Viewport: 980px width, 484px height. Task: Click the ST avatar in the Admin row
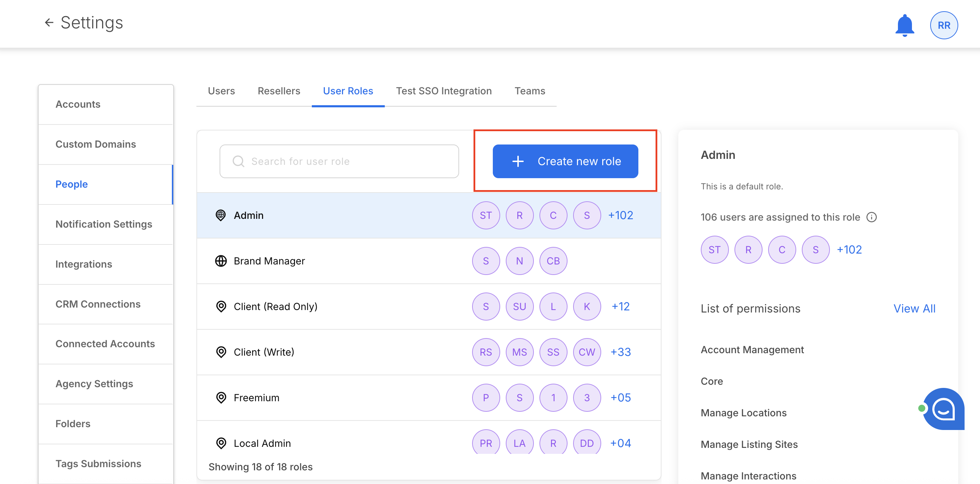click(485, 215)
